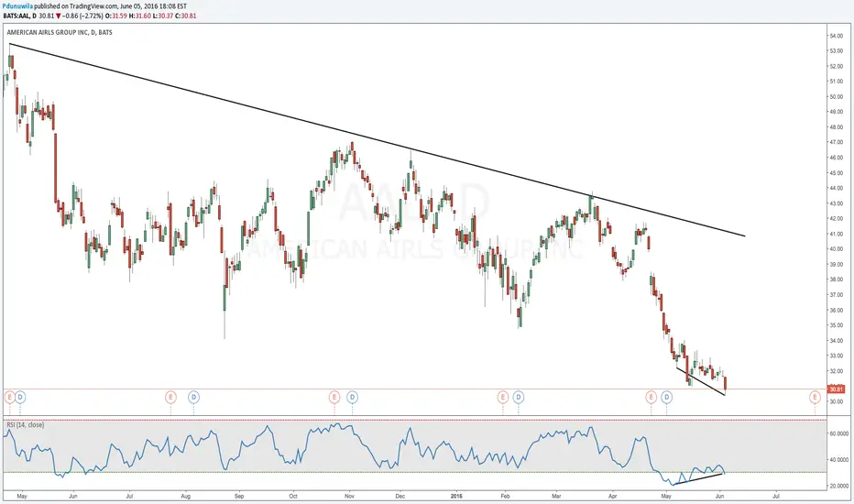Click the RSI 20.0000 axis label
The height and width of the screenshot is (504, 854).
838,486
